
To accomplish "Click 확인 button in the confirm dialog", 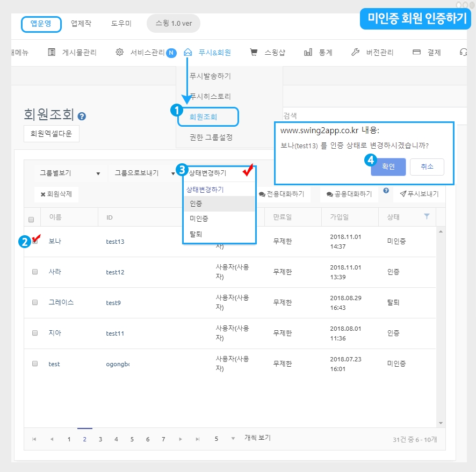I will point(388,167).
